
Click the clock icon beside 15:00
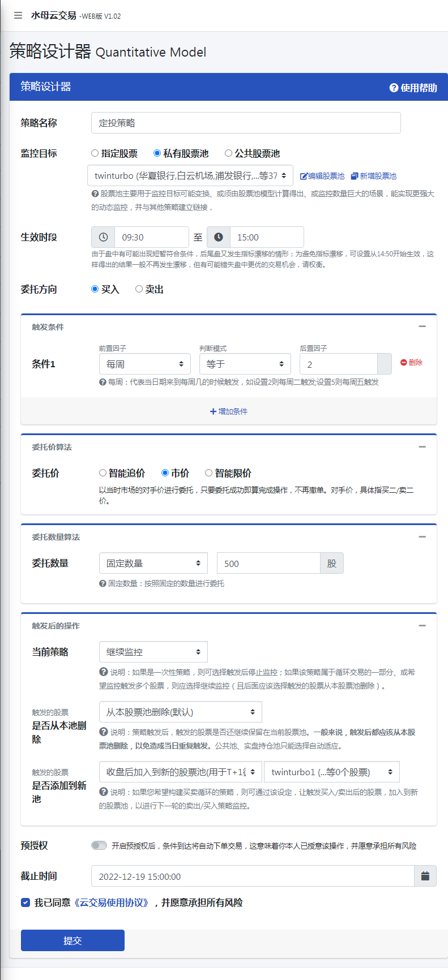pos(219,237)
